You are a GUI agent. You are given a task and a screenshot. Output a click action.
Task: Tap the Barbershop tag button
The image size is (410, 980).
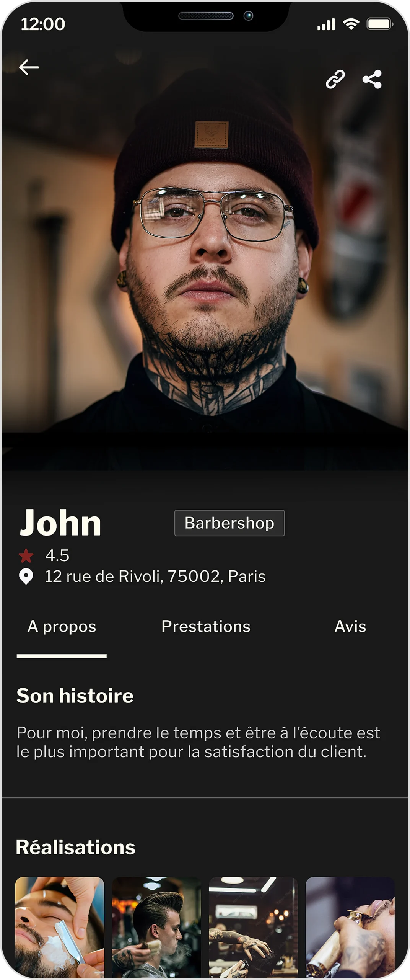(x=229, y=523)
